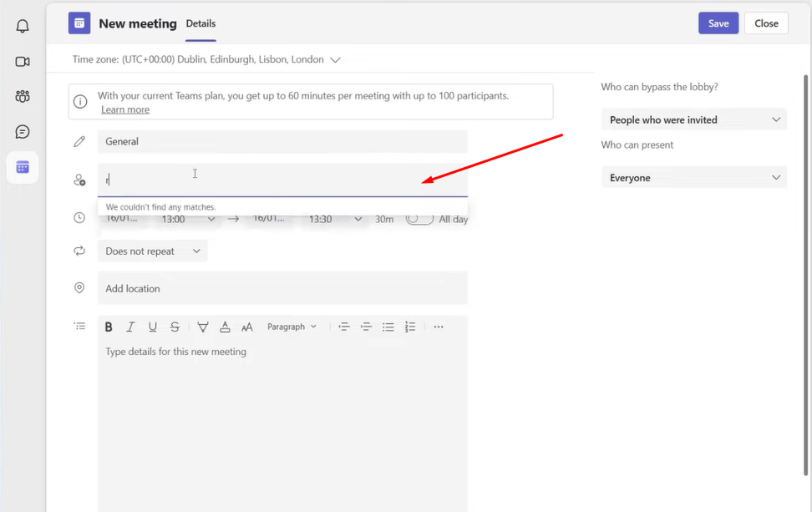Expand the Does not repeat dropdown
812x512 pixels.
(x=152, y=251)
